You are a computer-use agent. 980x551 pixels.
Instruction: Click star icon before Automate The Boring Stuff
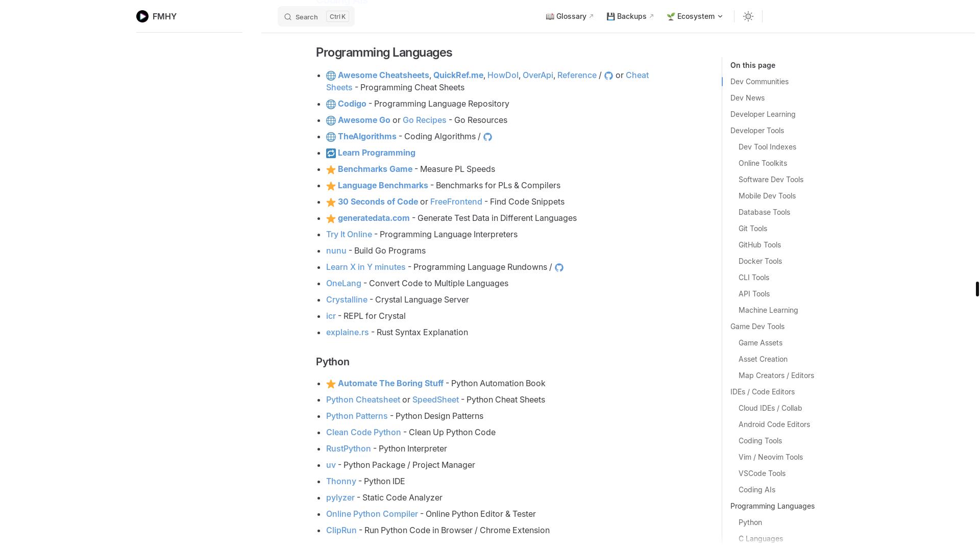331,384
